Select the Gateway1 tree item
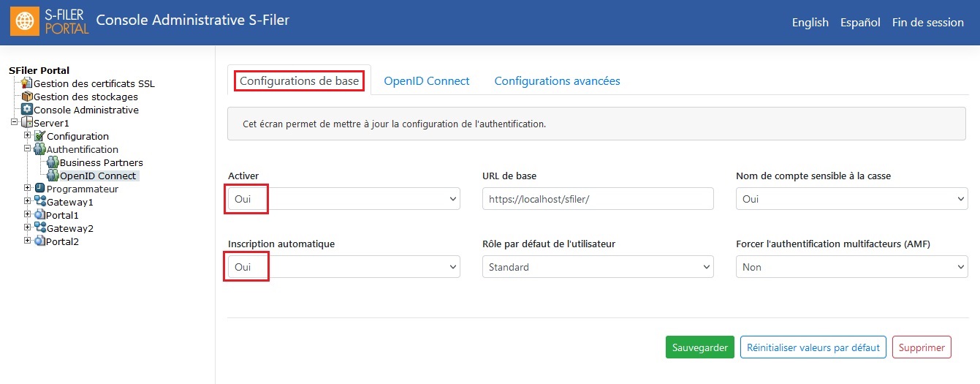Viewport: 980px width, 384px height. pyautogui.click(x=70, y=202)
